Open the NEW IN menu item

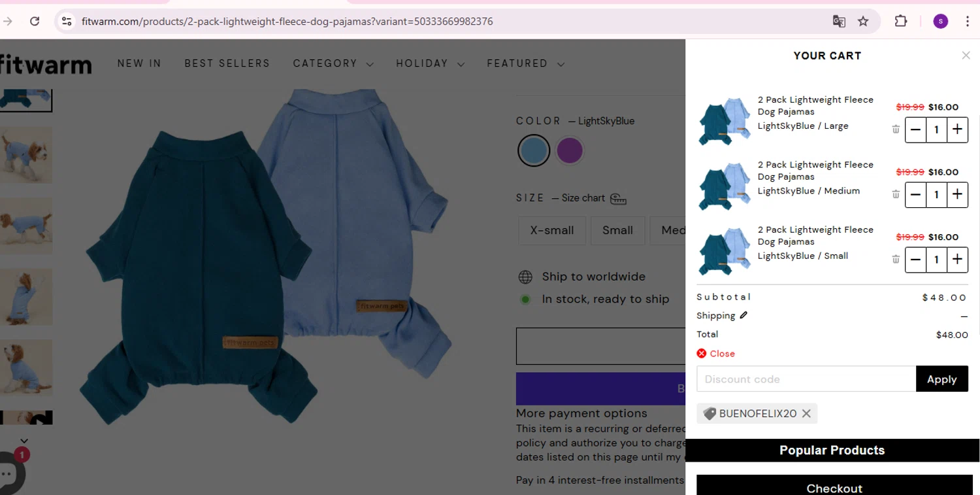click(139, 63)
